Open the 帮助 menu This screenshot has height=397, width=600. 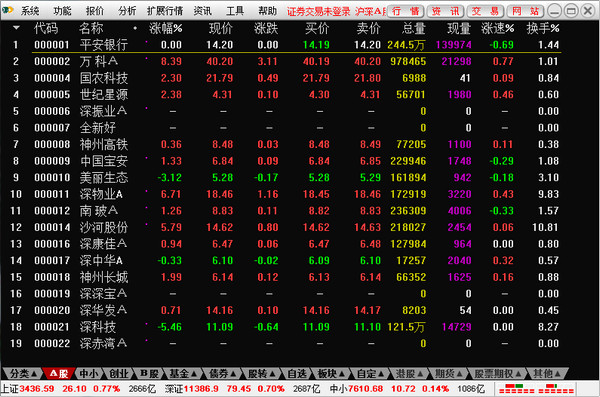(x=267, y=11)
